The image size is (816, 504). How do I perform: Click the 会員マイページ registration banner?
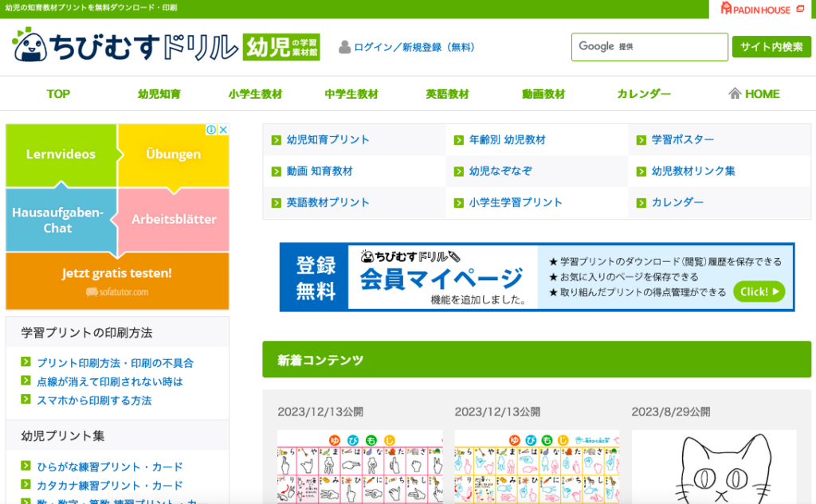pyautogui.click(x=537, y=277)
